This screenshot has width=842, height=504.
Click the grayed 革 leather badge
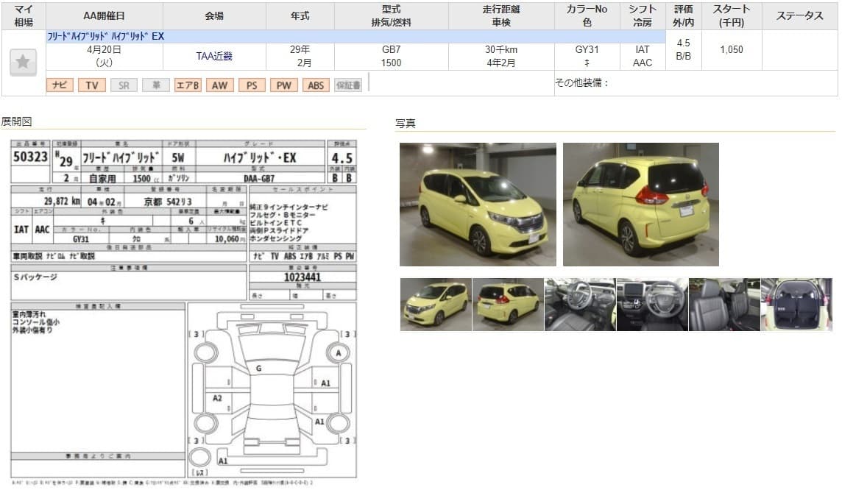click(156, 85)
